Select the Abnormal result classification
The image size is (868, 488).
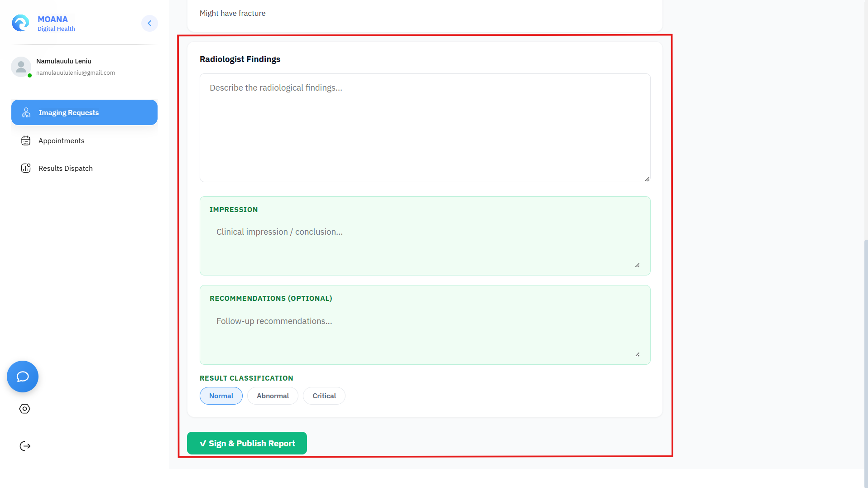pyautogui.click(x=273, y=396)
